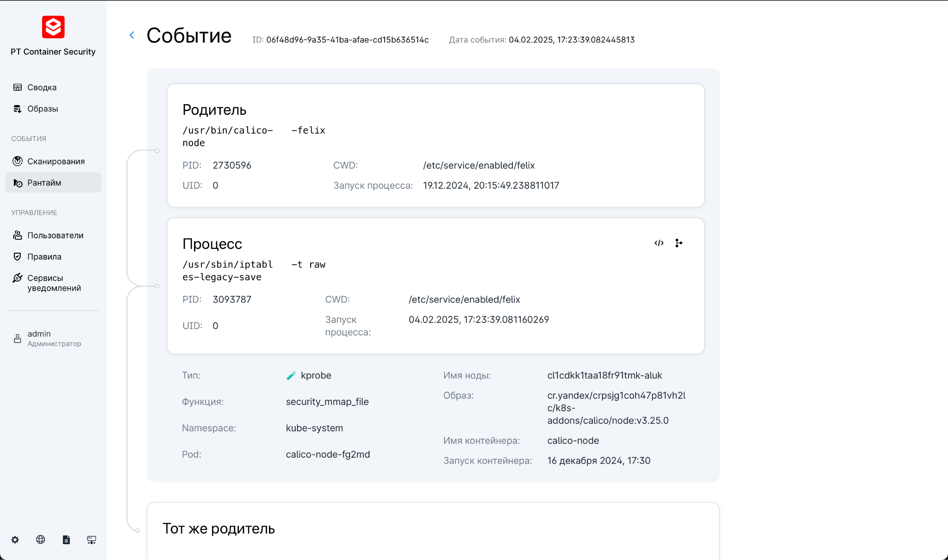The image size is (948, 560).
Task: Click the globe language icon
Action: click(x=41, y=540)
